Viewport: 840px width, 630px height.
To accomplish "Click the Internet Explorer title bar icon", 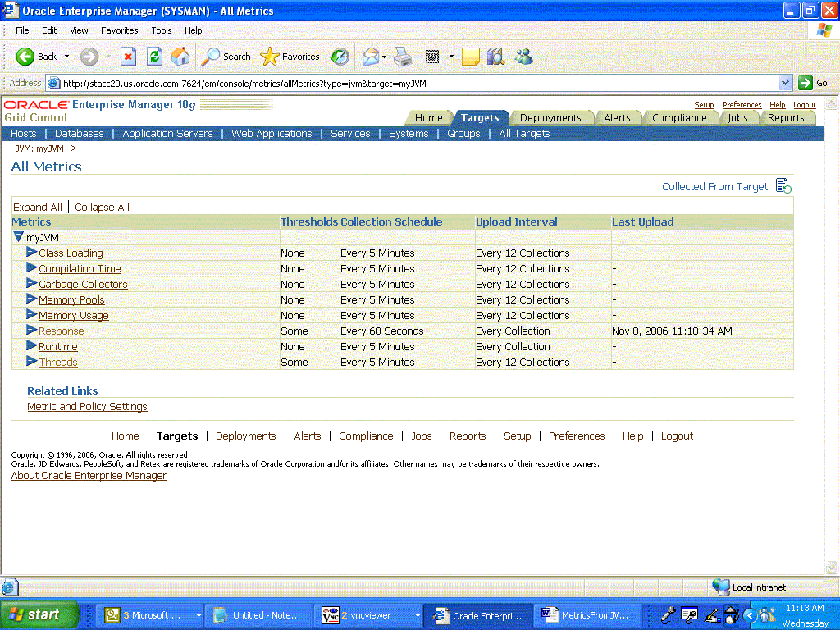I will (x=10, y=10).
